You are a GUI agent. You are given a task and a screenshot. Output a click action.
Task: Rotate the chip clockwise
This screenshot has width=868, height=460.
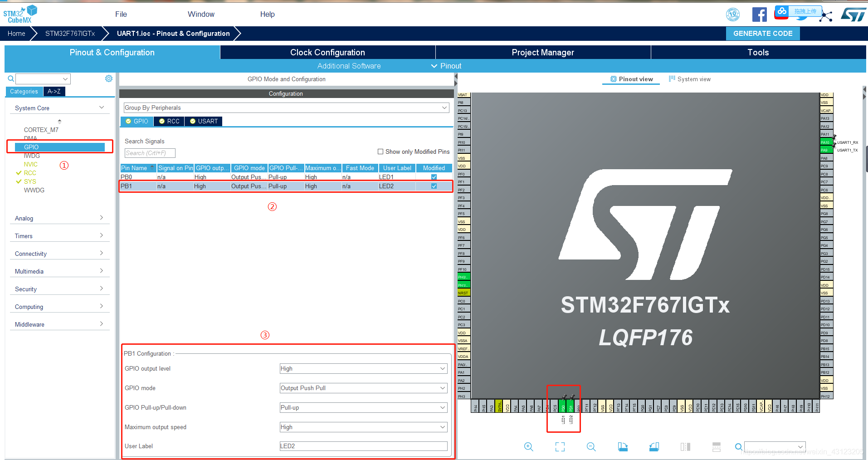[623, 447]
